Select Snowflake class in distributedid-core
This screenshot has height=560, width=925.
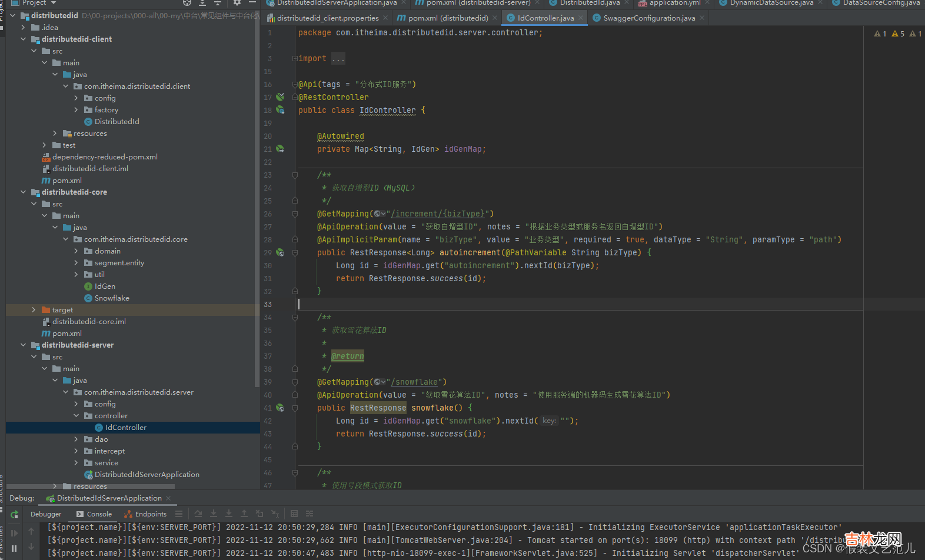point(112,298)
